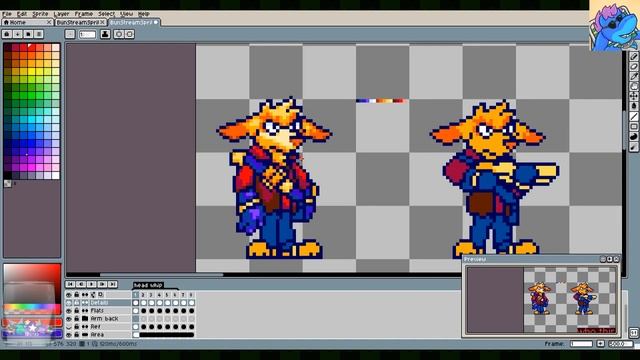Open the palette presets icon

[28, 34]
